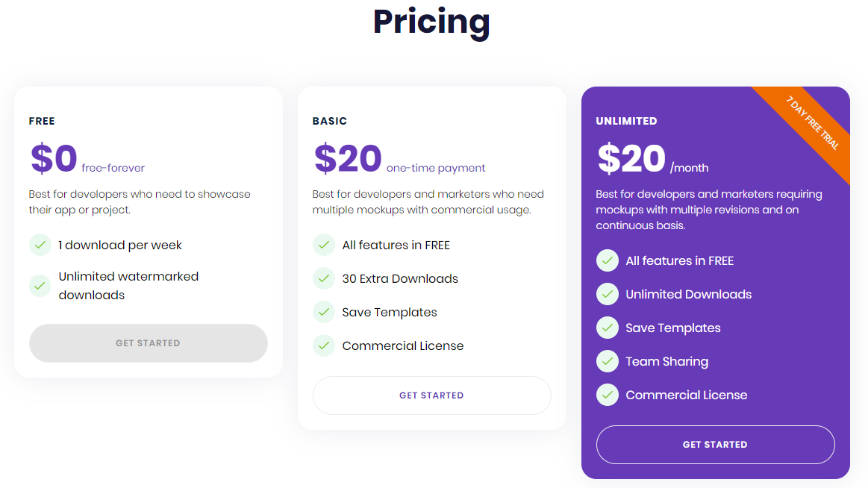The height and width of the screenshot is (488, 868).
Task: Click checkmark next to 'Team Sharing'
Action: 608,361
